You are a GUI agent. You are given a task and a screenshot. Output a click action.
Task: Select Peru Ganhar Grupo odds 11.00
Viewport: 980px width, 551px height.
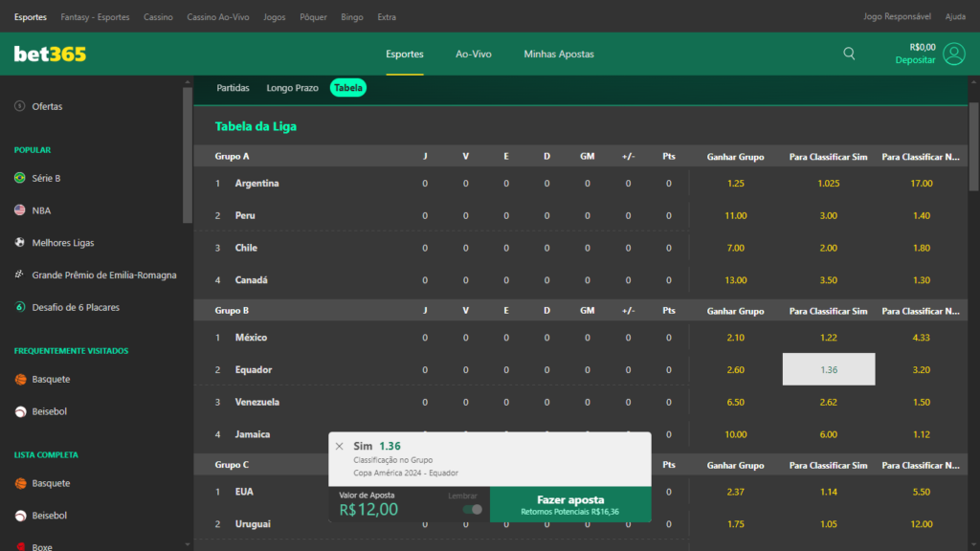point(736,215)
